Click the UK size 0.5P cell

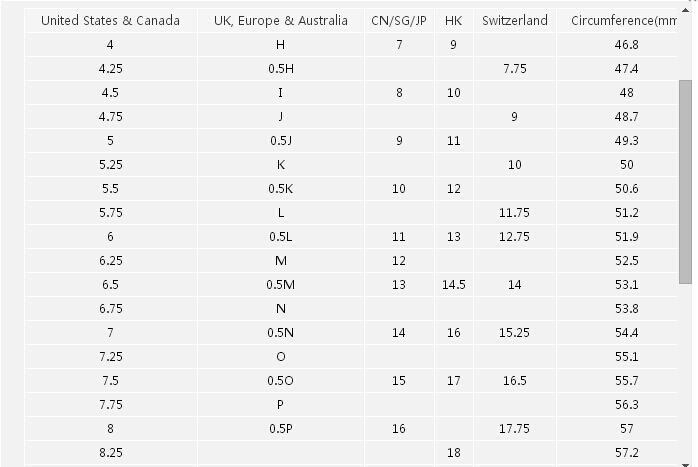pos(281,429)
